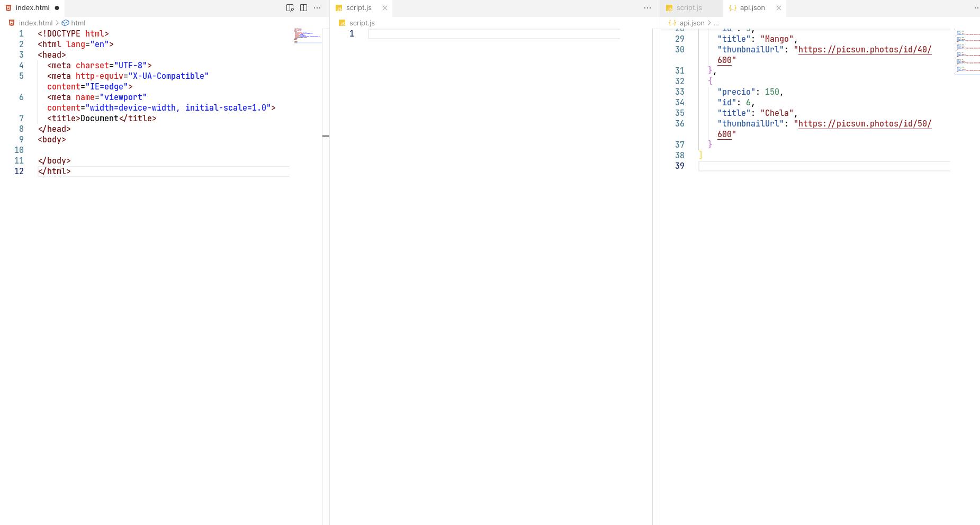Split the index.html editor to the right
Image resolution: width=980 pixels, height=525 pixels.
point(303,8)
